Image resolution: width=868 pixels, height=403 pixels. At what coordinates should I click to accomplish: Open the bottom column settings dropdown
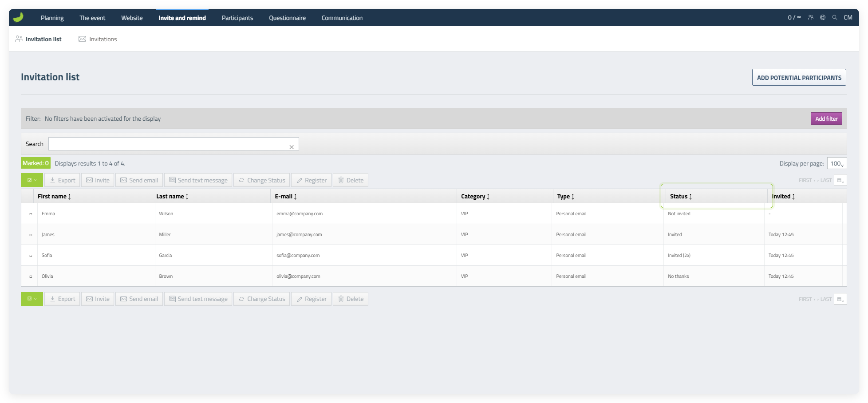tap(840, 299)
